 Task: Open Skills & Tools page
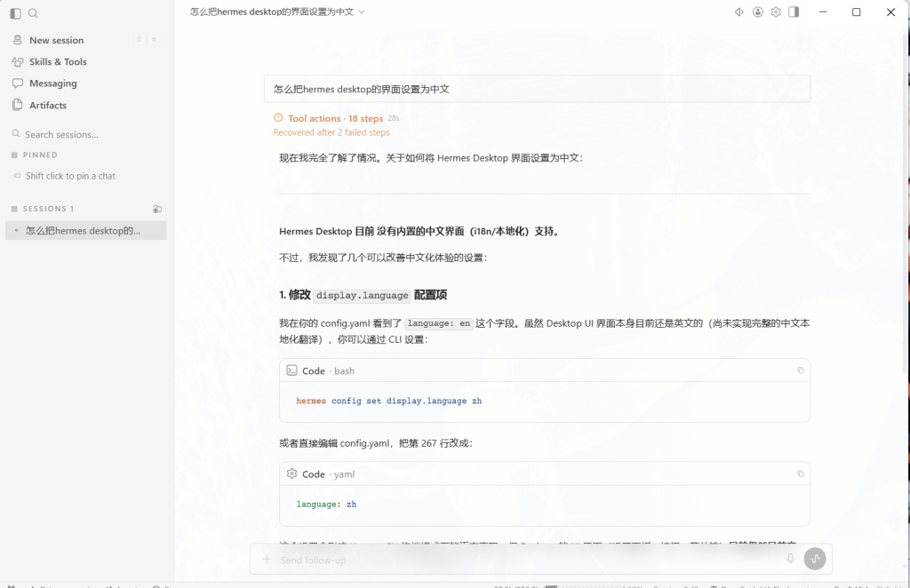[86, 61]
